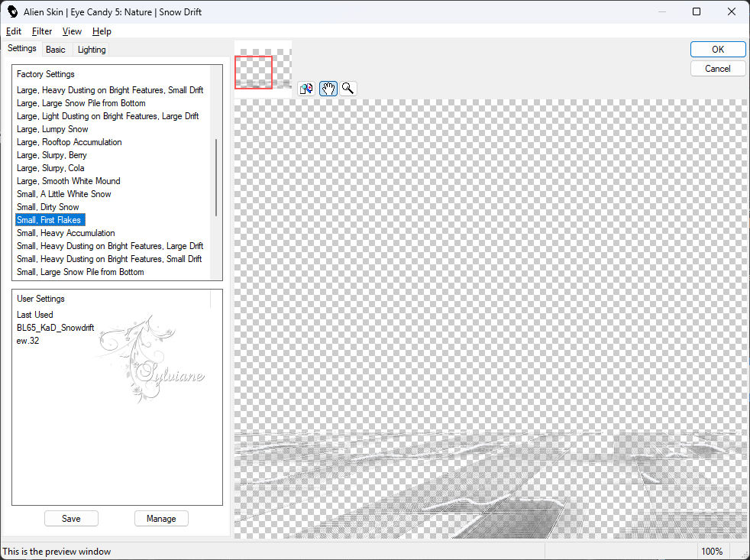The image size is (750, 560).
Task: Select 'Large, Heavy Dusting on Bright Features, Small Drift'
Action: click(x=110, y=90)
